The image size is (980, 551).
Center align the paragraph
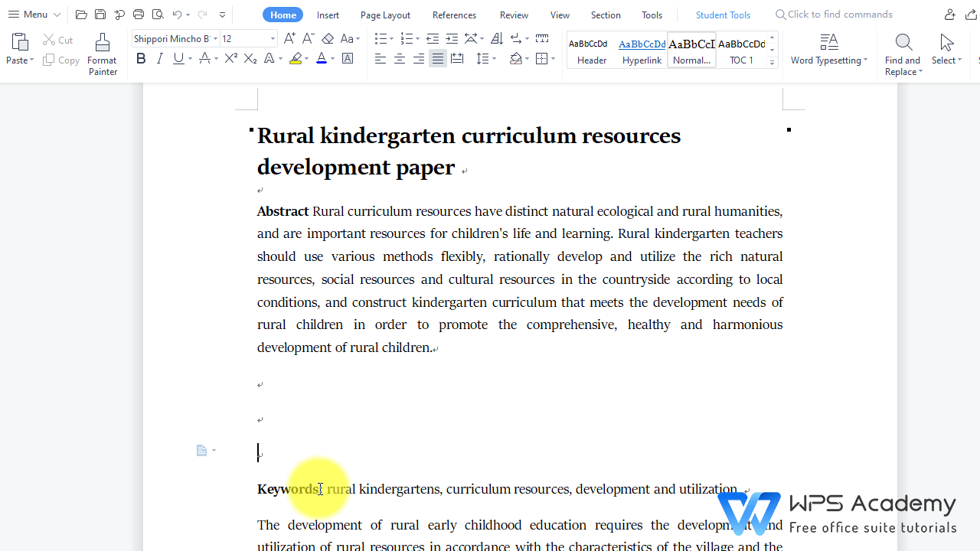click(x=400, y=59)
